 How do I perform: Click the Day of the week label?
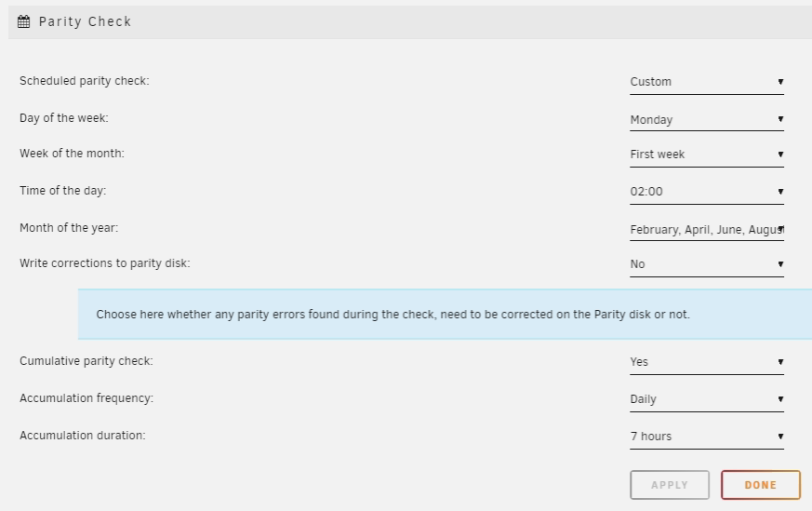click(x=64, y=118)
